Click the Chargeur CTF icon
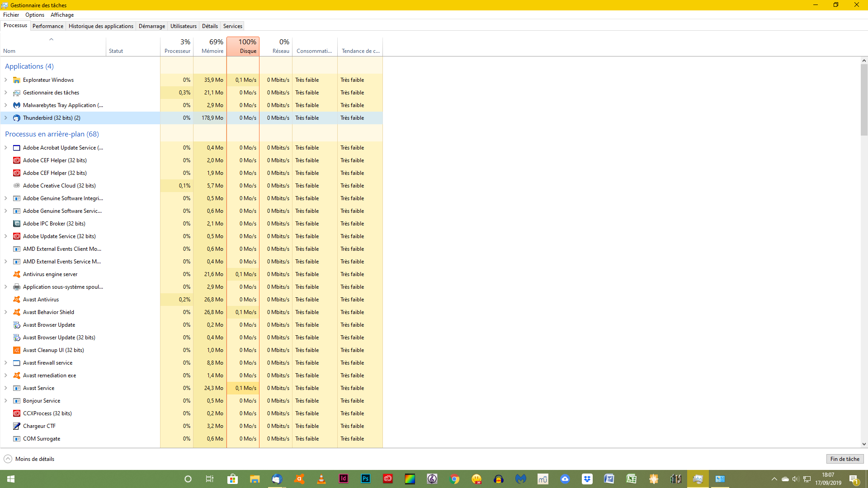Viewport: 868px width, 488px height. tap(17, 426)
